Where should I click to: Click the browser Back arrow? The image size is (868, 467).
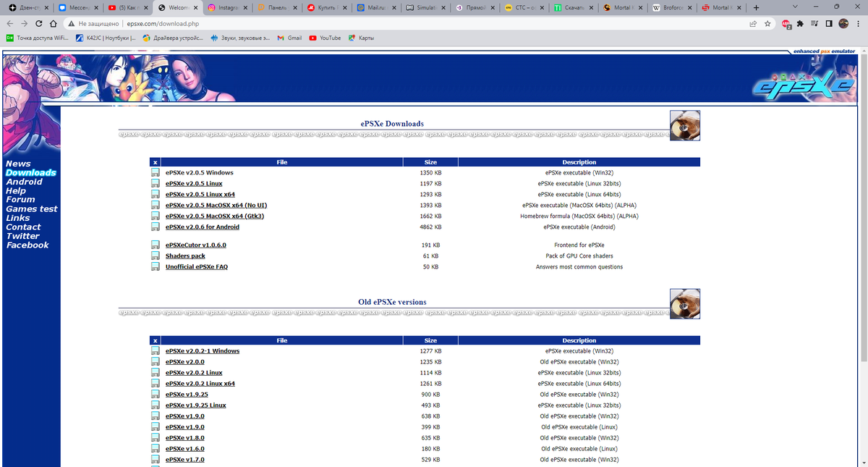coord(10,23)
